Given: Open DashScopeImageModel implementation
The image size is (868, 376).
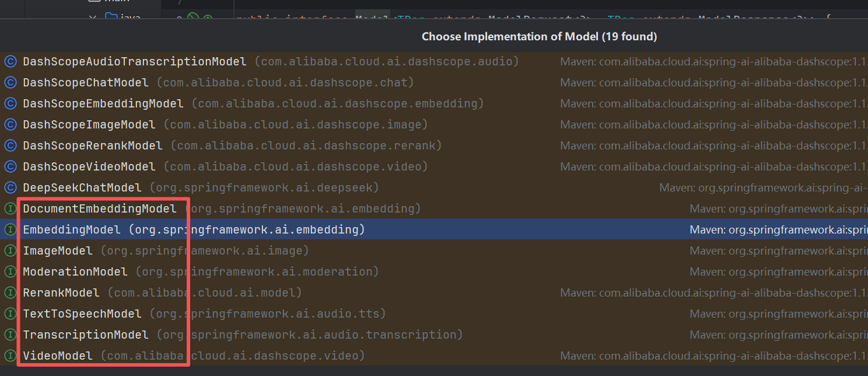Looking at the screenshot, I should 89,124.
